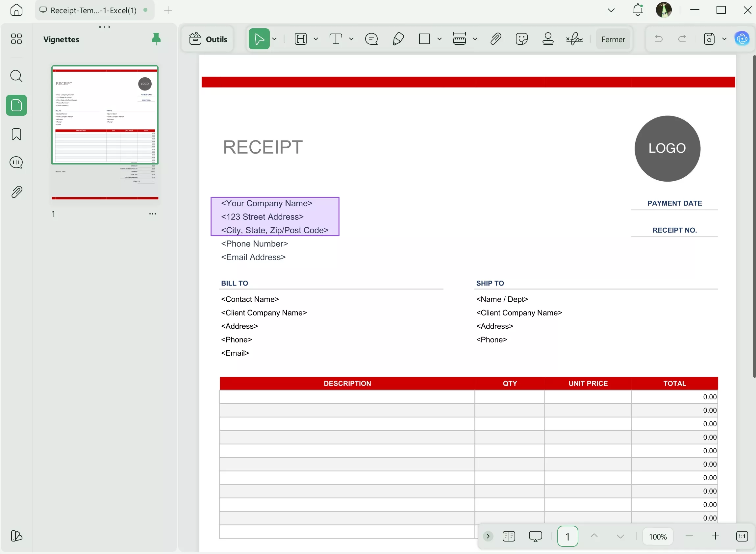The height and width of the screenshot is (554, 756).
Task: Select the sticker tool
Action: (522, 39)
